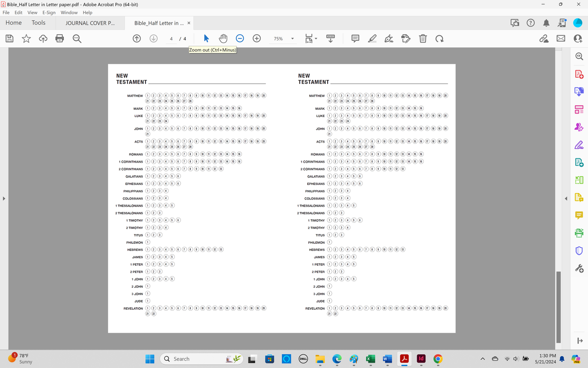Click the Highlight text pen icon
Viewport: 588px width, 368px height.
click(x=372, y=38)
